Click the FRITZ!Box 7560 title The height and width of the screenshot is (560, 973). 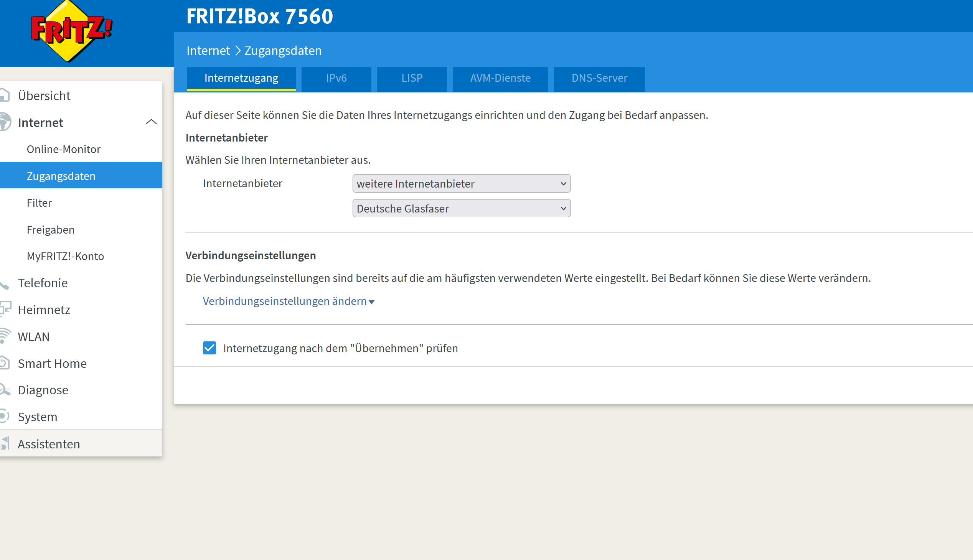coord(260,16)
